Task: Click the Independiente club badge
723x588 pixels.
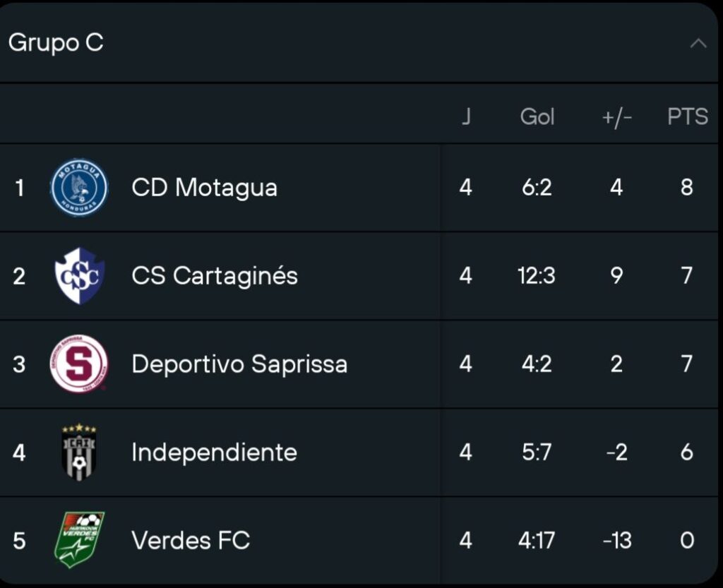Action: click(79, 452)
